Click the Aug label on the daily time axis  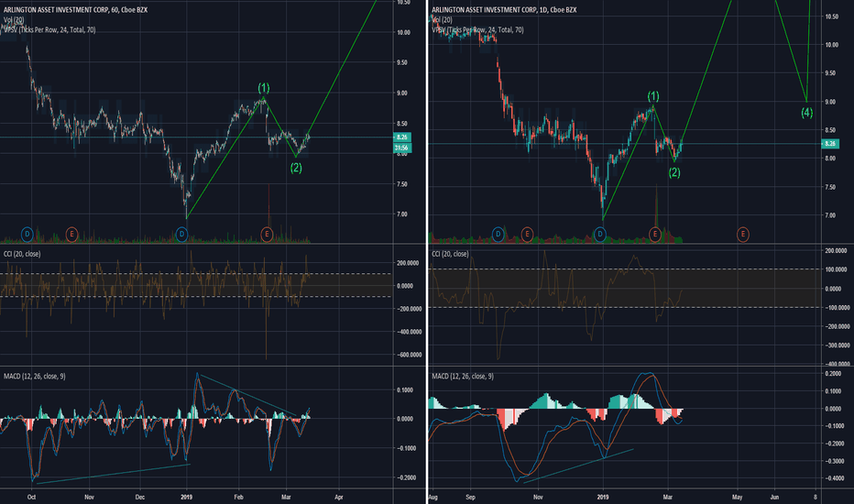point(433,497)
